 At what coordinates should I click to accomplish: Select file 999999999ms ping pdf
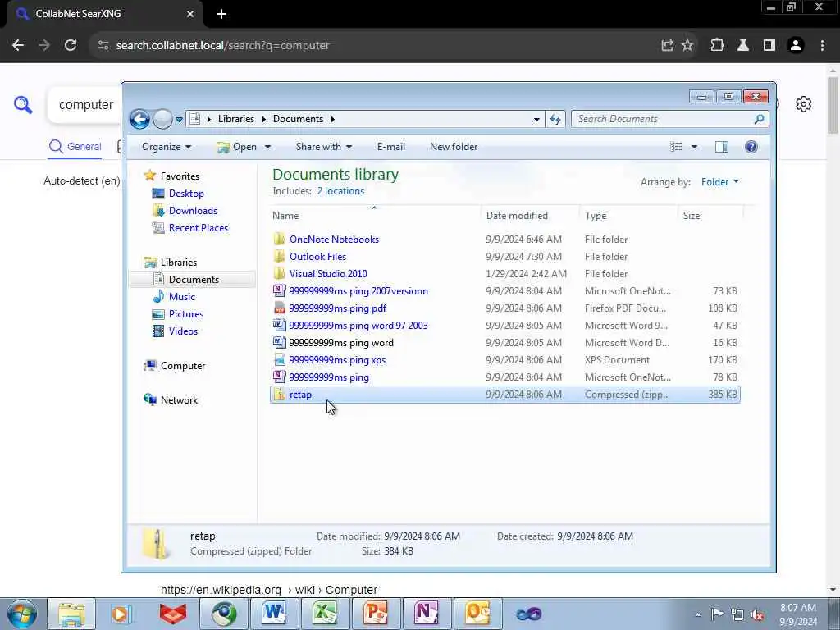(337, 308)
